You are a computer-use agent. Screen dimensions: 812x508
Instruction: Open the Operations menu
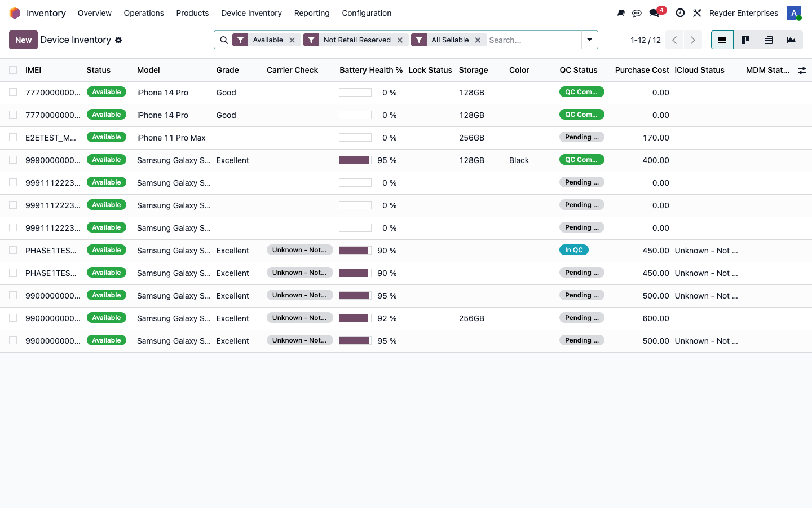pyautogui.click(x=144, y=13)
